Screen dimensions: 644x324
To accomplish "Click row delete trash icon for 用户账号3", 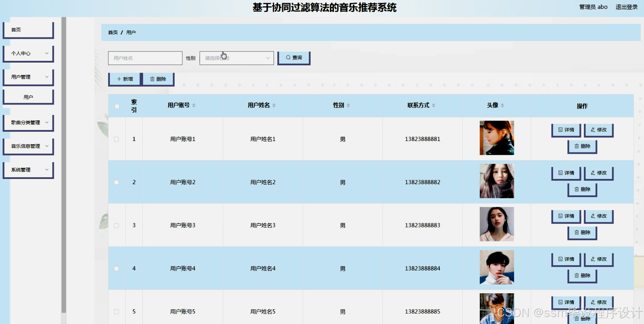I will click(576, 233).
